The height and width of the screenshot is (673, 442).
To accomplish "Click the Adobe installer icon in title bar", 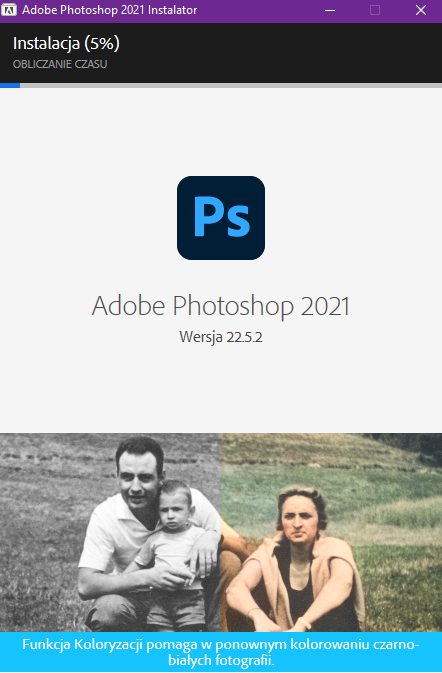I will point(9,10).
